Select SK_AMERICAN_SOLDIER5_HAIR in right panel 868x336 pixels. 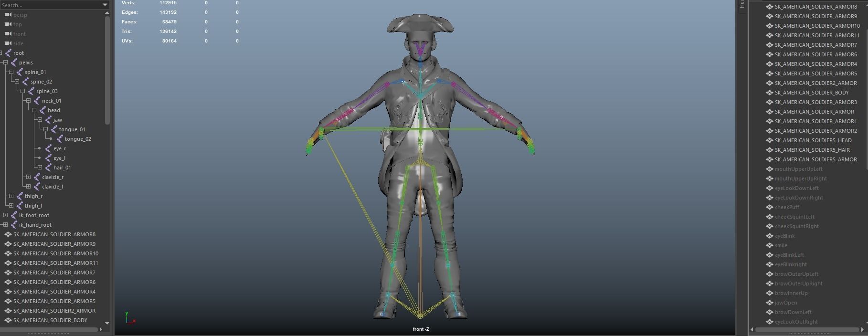(812, 150)
